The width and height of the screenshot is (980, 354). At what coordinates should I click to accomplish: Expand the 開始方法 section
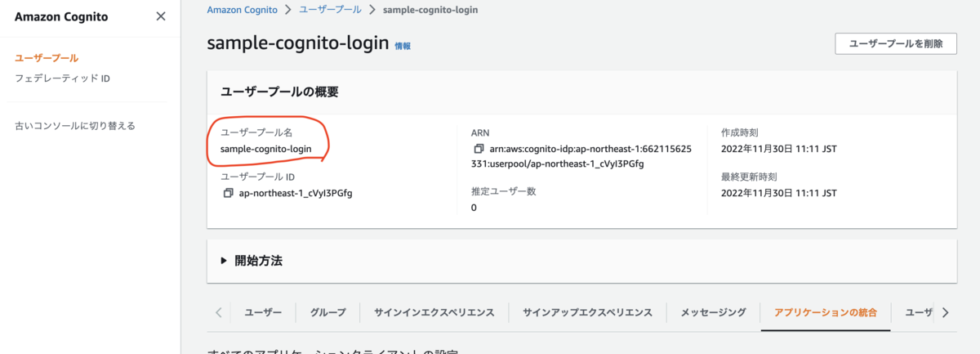tap(253, 261)
